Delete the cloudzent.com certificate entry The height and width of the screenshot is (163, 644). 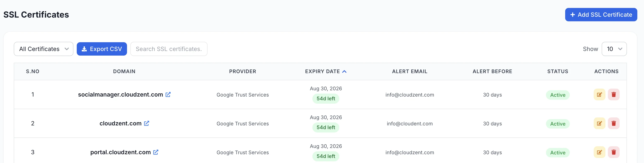[x=614, y=124]
